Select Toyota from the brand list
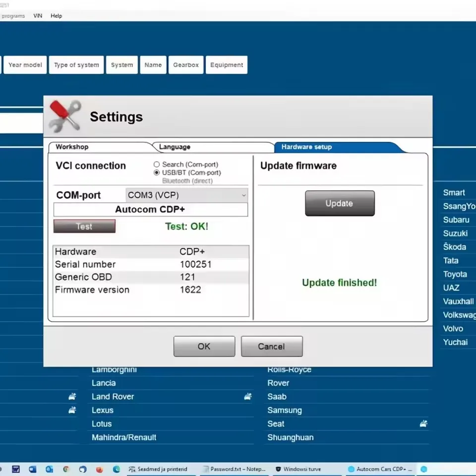 click(x=456, y=274)
